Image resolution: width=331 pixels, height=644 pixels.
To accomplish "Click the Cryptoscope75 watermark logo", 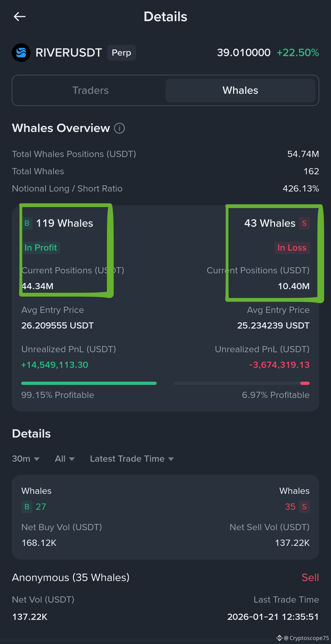I will [279, 638].
